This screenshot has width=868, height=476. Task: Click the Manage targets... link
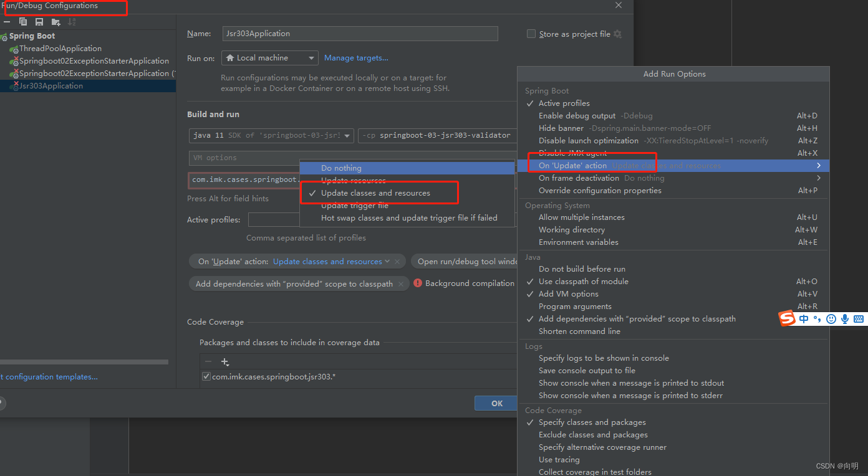(356, 58)
